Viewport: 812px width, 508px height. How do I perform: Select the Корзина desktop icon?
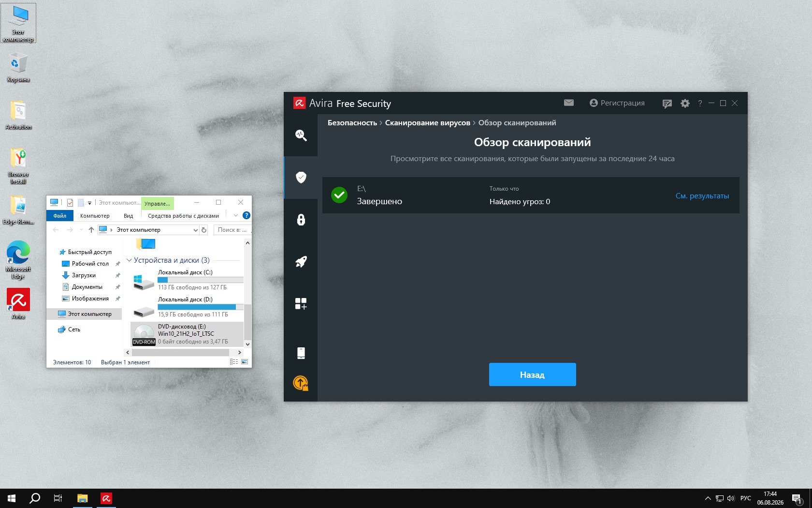[x=18, y=68]
